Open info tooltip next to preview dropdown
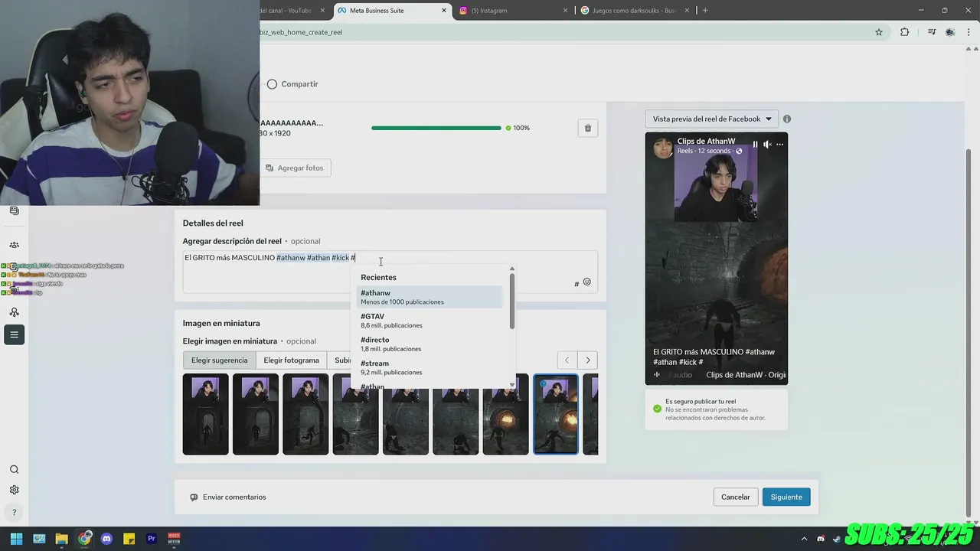 (x=787, y=119)
